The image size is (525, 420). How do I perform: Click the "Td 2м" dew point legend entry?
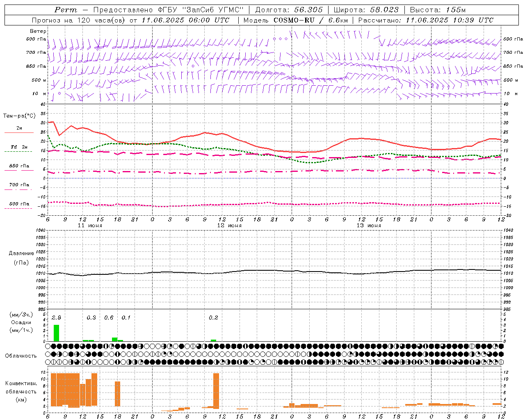[x=19, y=147]
